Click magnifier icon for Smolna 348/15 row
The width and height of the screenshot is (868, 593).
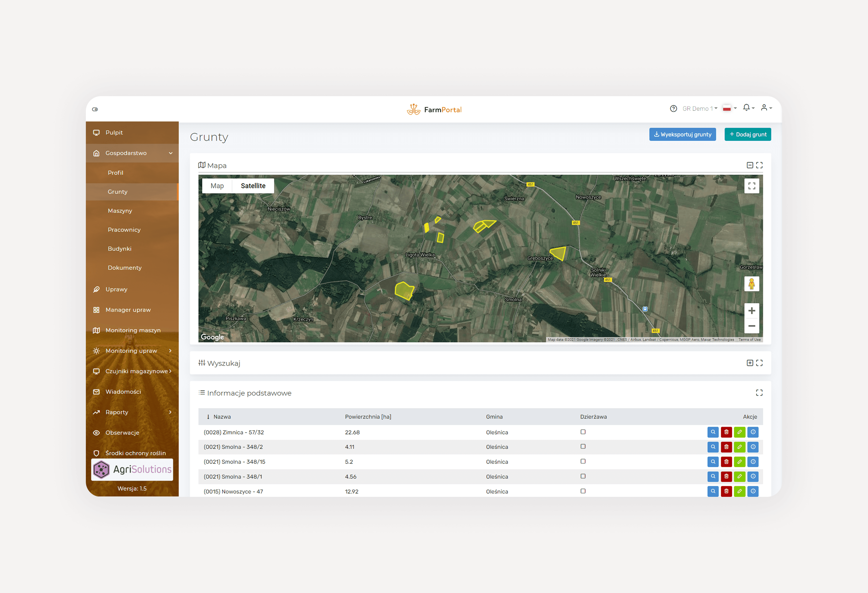coord(713,462)
